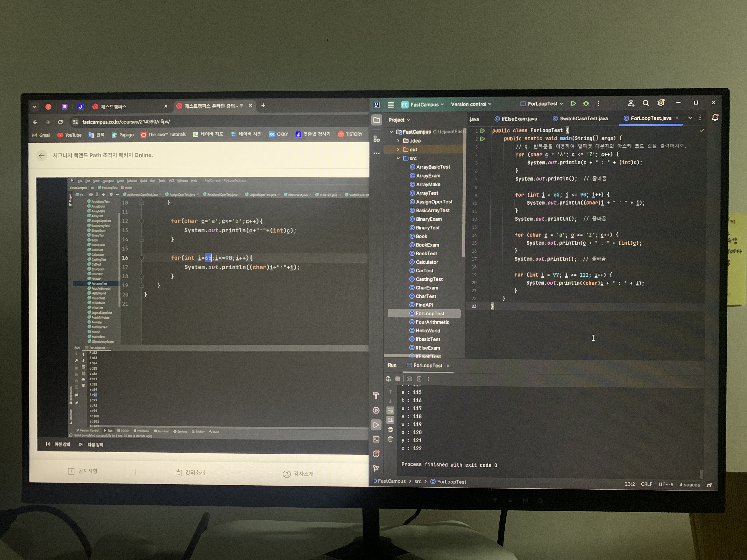Select the HelloWorld class in Project tree
The width and height of the screenshot is (747, 560).
click(428, 331)
